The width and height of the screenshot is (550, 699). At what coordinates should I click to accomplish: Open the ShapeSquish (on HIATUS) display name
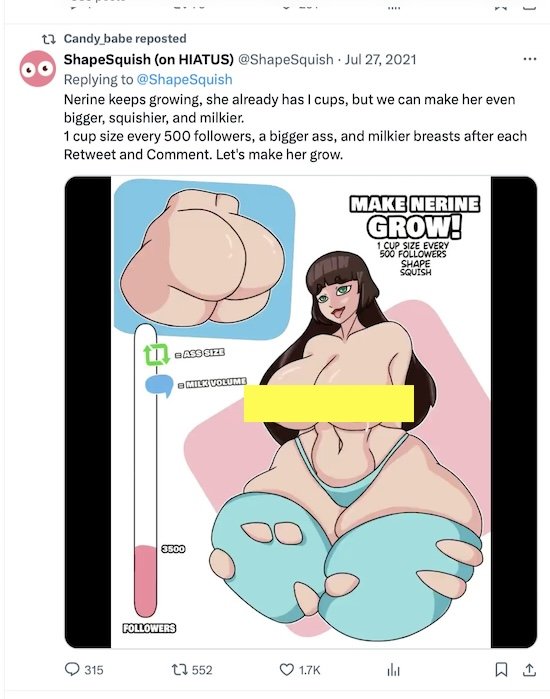149,59
